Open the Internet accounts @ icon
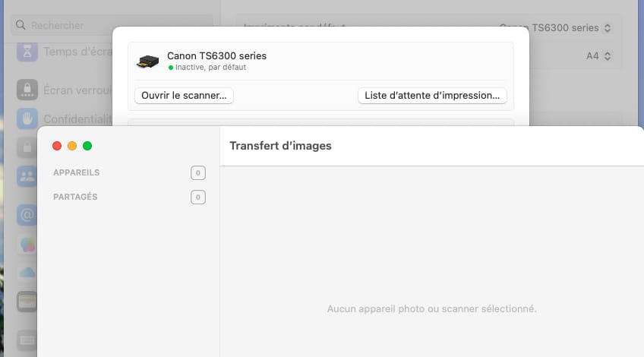Screen dimensions: 644x357 tap(27, 215)
